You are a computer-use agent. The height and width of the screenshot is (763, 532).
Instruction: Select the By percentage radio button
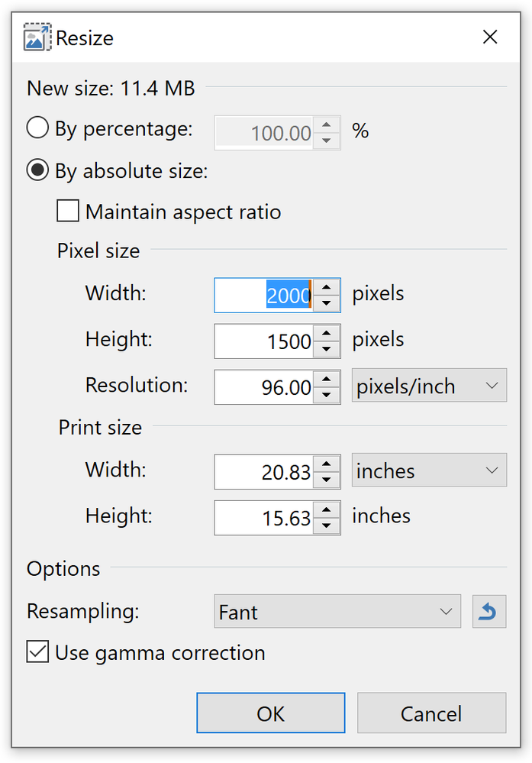[38, 128]
